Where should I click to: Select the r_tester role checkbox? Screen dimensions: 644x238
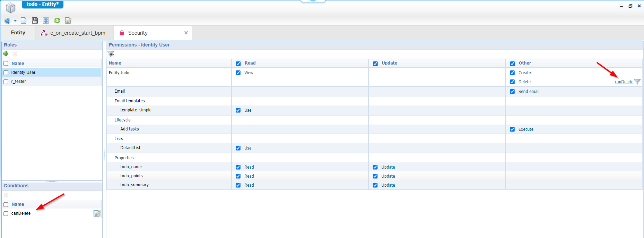point(6,82)
